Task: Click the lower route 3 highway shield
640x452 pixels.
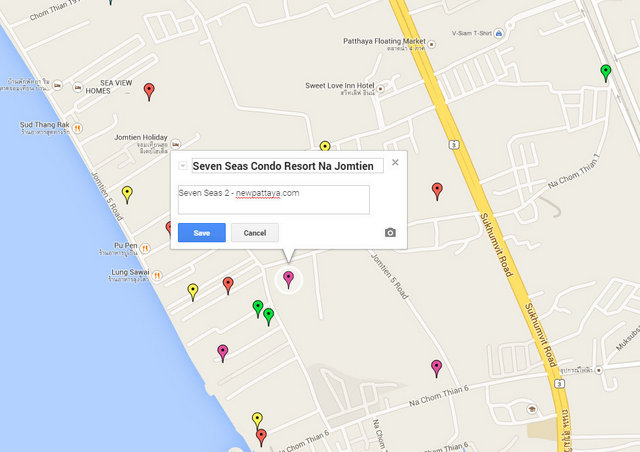Action: click(559, 383)
